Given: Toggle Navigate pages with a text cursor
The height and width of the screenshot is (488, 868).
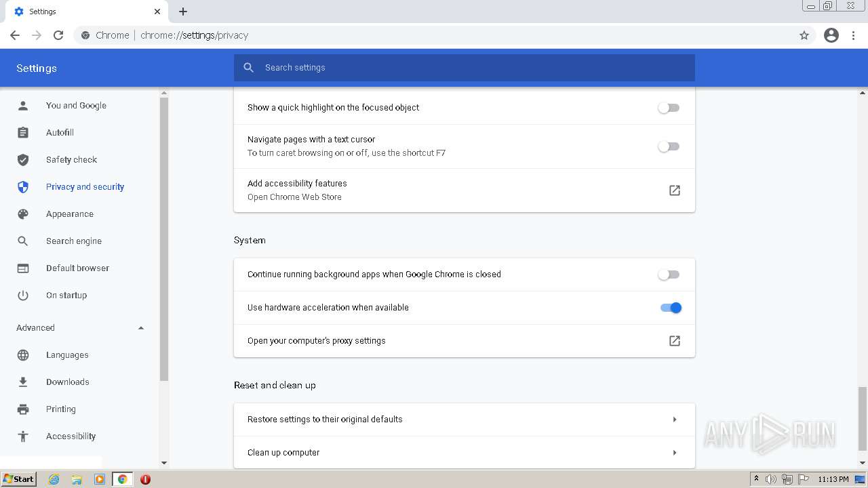Looking at the screenshot, I should pos(669,146).
